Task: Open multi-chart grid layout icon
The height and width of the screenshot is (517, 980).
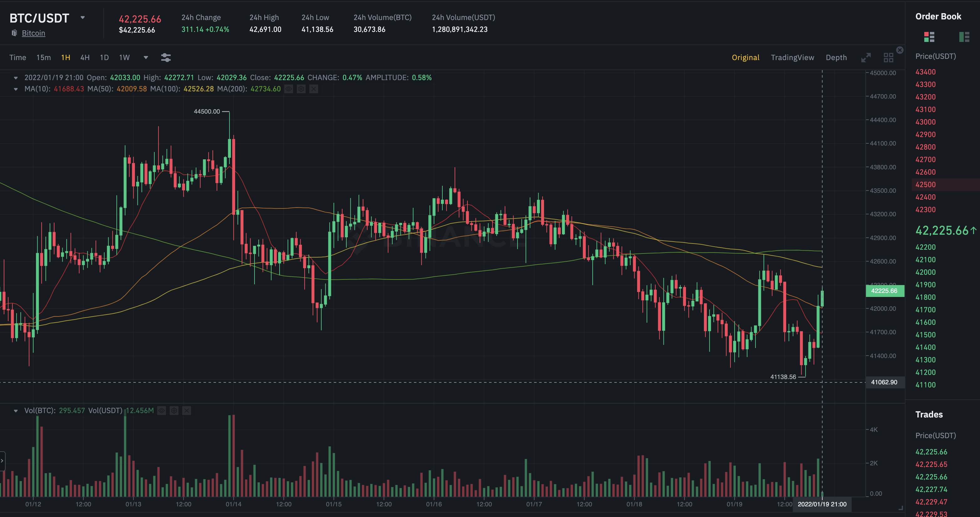Action: point(888,57)
